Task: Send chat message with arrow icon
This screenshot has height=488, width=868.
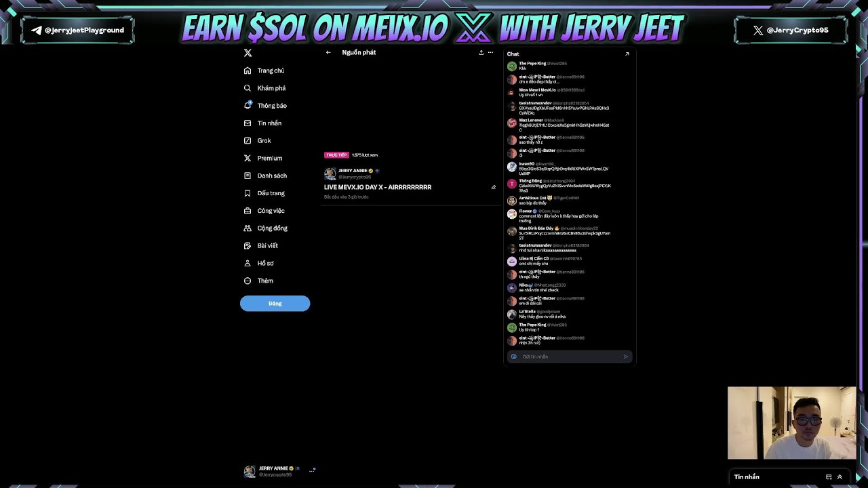Action: (x=626, y=357)
